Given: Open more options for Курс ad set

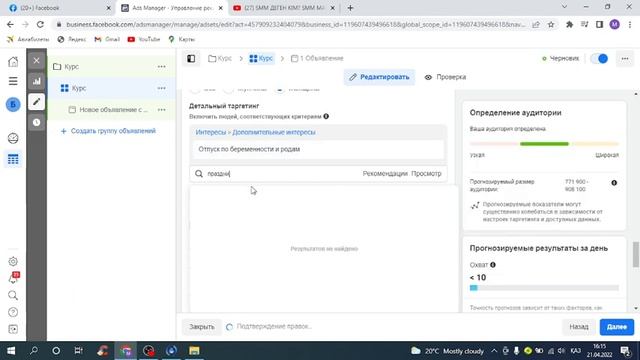Looking at the screenshot, I should [x=162, y=88].
